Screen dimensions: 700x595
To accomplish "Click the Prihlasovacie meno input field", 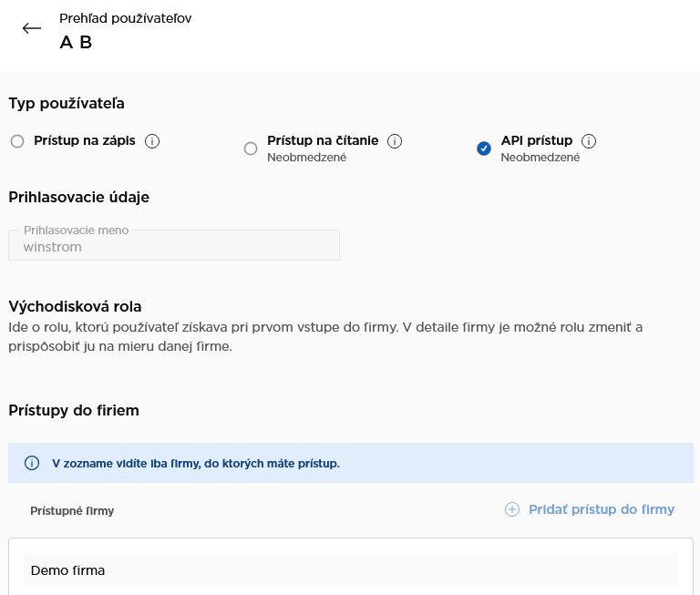I will 174,246.
